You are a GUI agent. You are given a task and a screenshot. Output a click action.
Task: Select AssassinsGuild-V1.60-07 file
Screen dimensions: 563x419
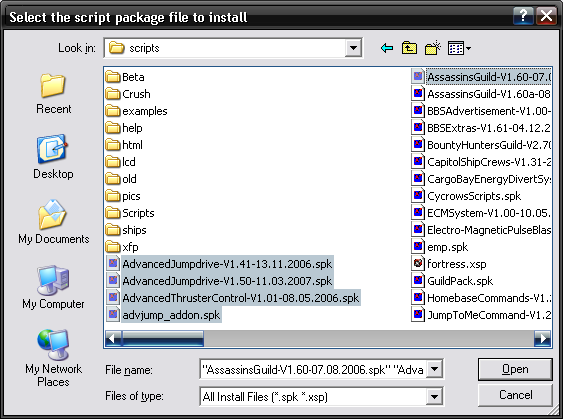coord(481,77)
